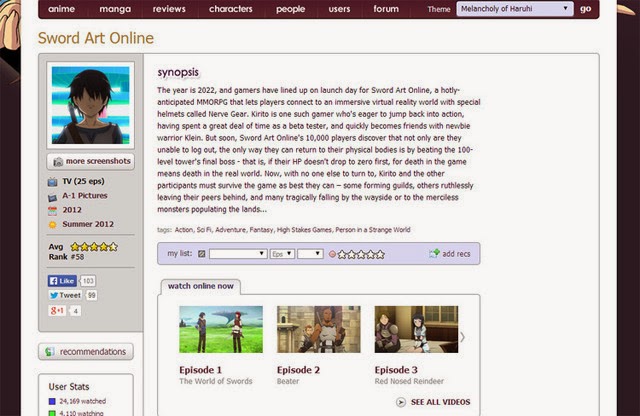Expand the Theme dropdown (Melancholy of Haruhi)
Viewport: 640px width, 416px height.
coord(515,9)
